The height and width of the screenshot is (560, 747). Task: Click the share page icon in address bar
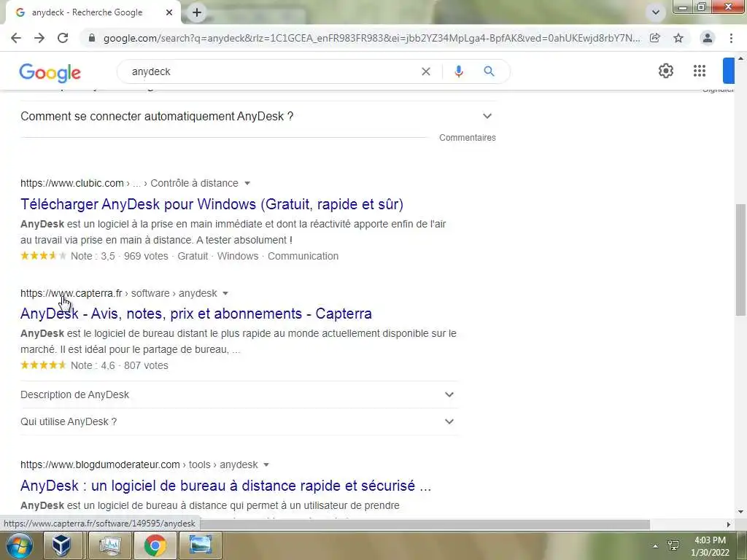(x=655, y=38)
